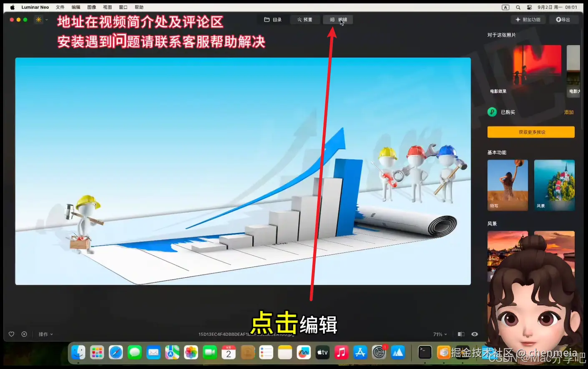Select the 特写 preset under 基本功能
The height and width of the screenshot is (369, 588).
click(x=508, y=185)
